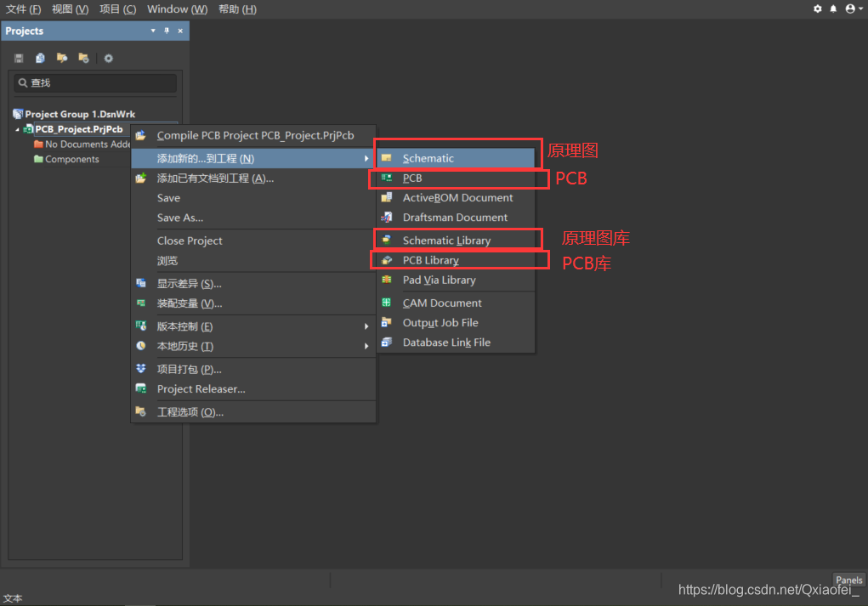This screenshot has height=606, width=868.
Task: Open the Projects panel dropdown arrow
Action: tap(153, 31)
